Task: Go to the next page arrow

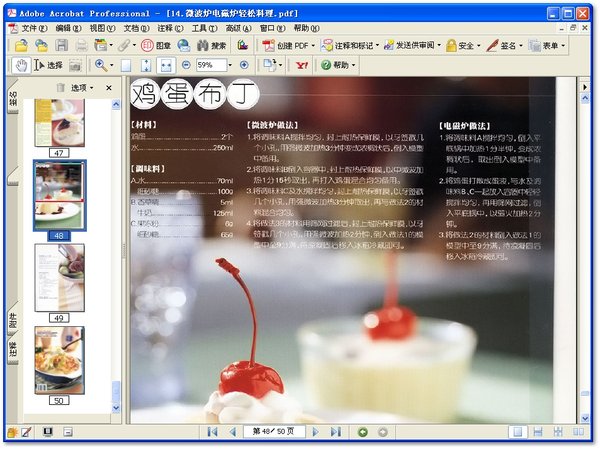Action: point(316,432)
